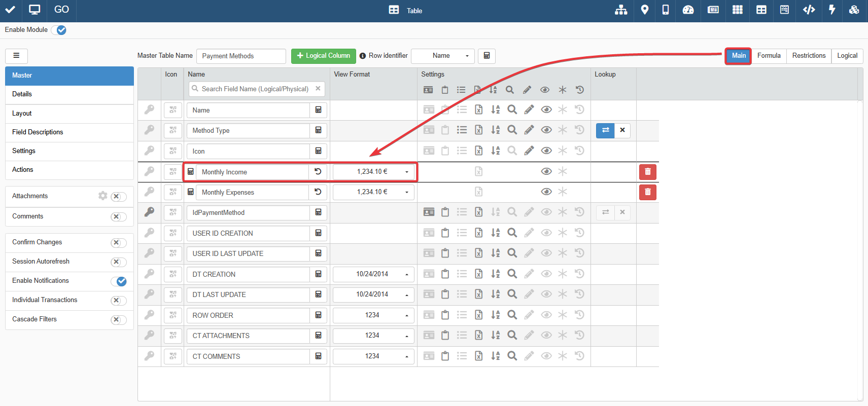868x406 pixels.
Task: Open the mobile device icon in top bar
Action: coord(666,10)
